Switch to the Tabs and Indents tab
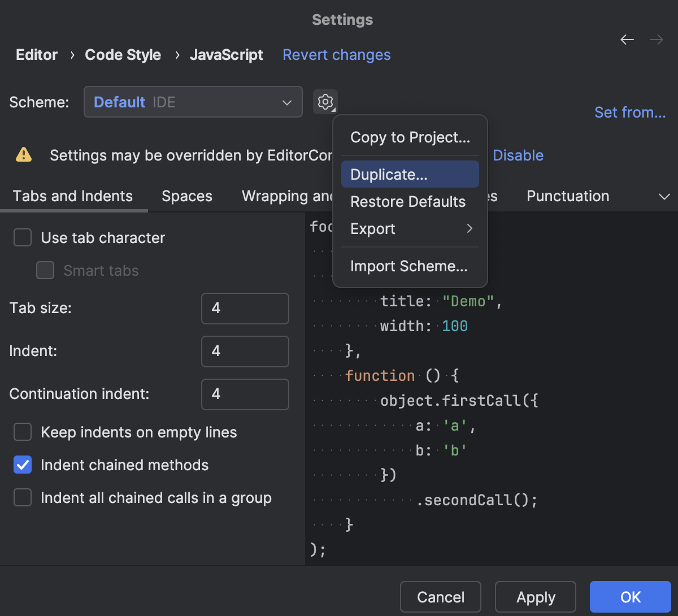The height and width of the screenshot is (616, 678). 73,196
